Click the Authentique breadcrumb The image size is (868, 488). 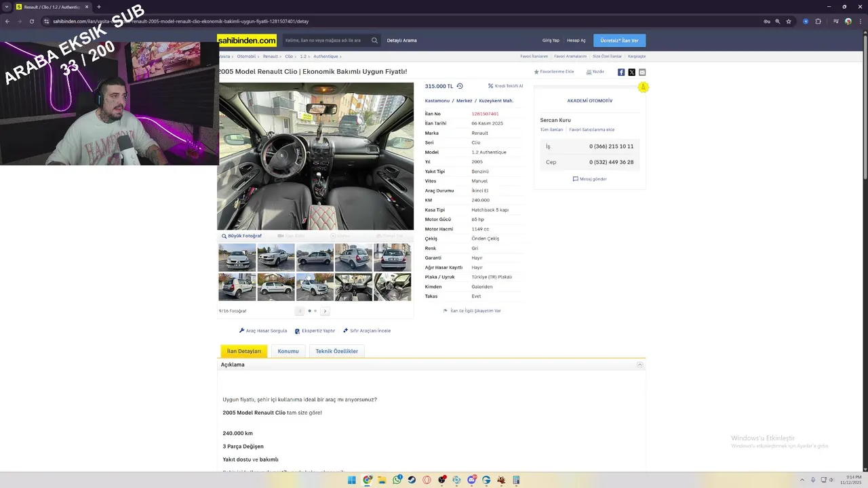pos(325,56)
